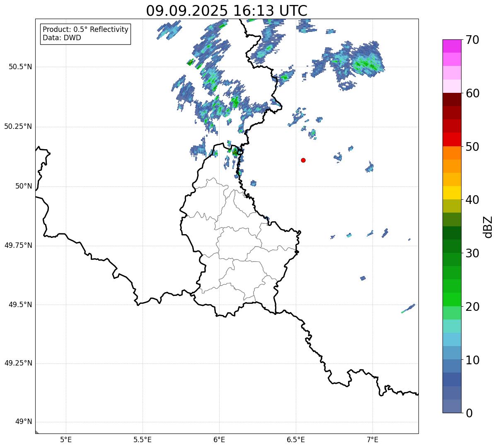Click the '50°N' latitude axis label
This screenshot has width=498, height=448.
coord(23,186)
